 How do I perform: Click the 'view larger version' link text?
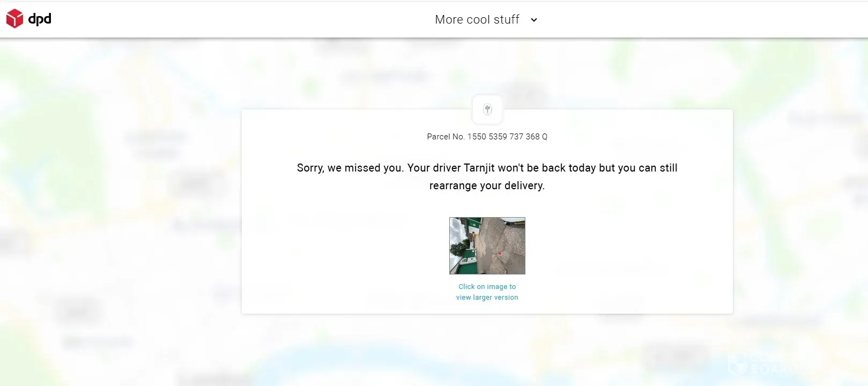(487, 298)
